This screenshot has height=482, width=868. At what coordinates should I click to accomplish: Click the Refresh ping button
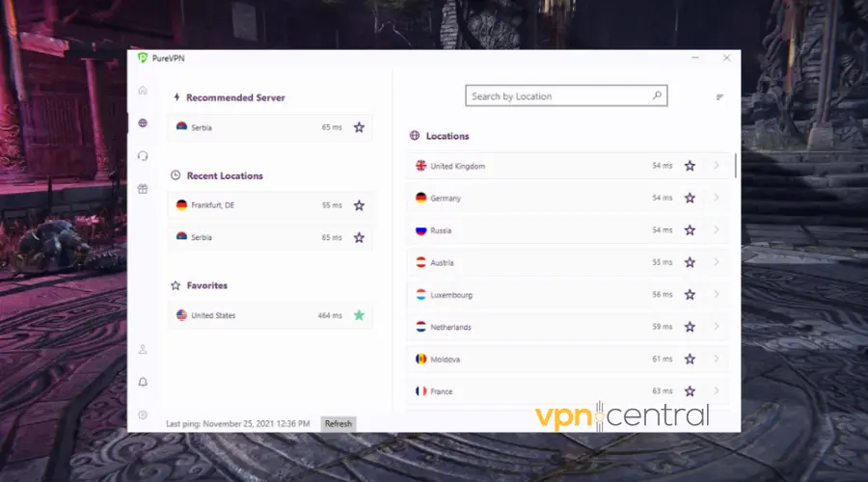click(x=338, y=423)
